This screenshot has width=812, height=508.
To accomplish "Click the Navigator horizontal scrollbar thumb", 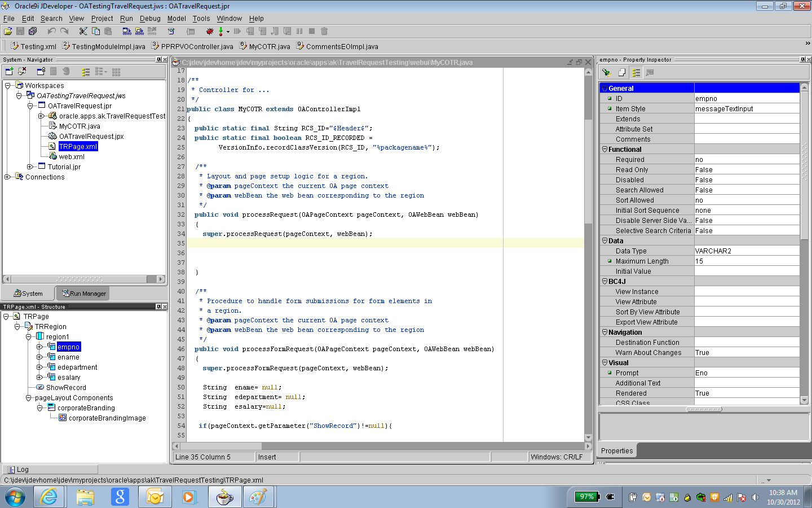I will (79, 279).
